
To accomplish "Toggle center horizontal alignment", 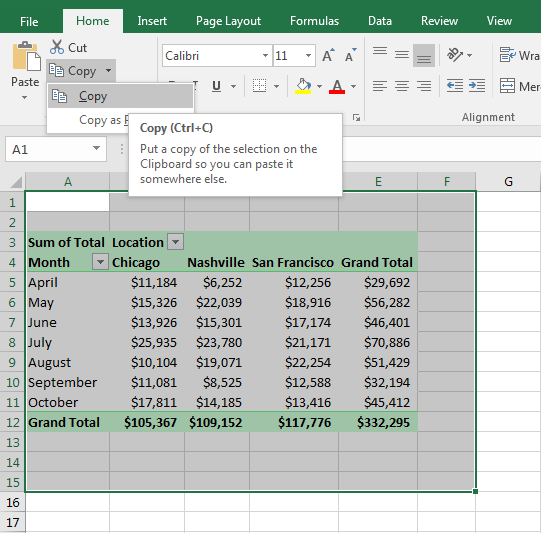I will click(402, 86).
